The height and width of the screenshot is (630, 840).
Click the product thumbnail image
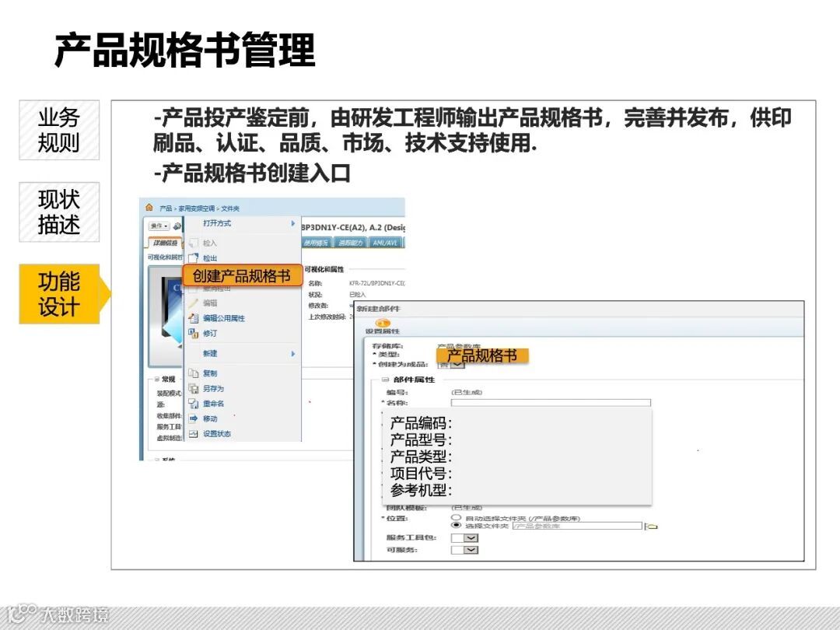(x=166, y=315)
